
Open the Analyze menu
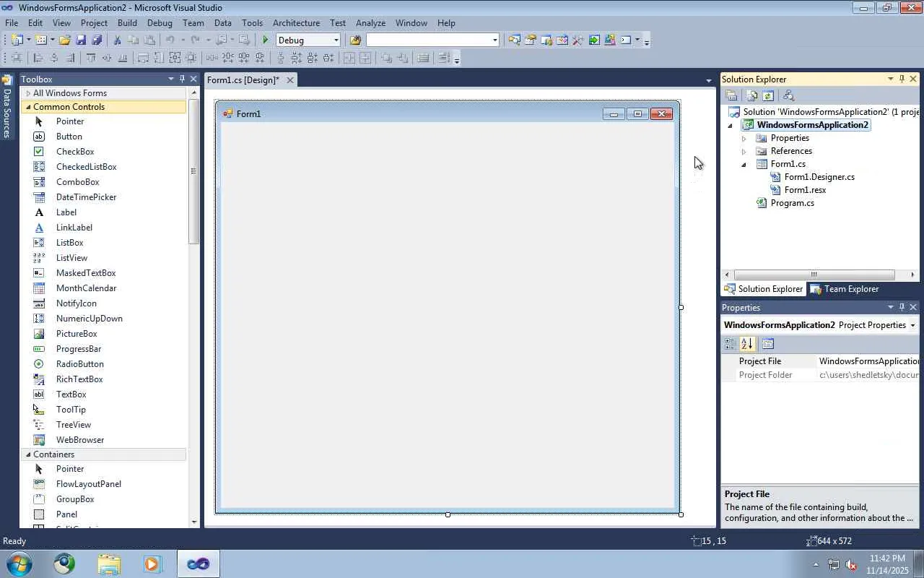(x=370, y=23)
